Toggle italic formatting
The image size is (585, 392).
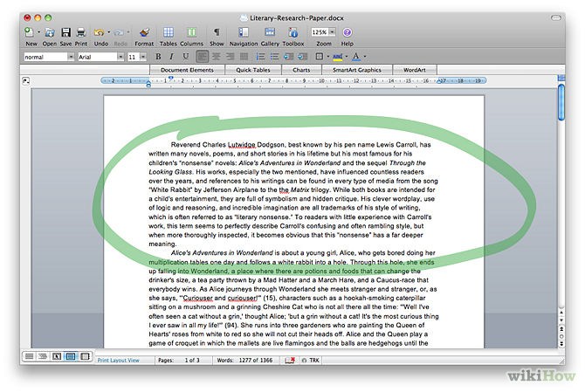click(171, 57)
